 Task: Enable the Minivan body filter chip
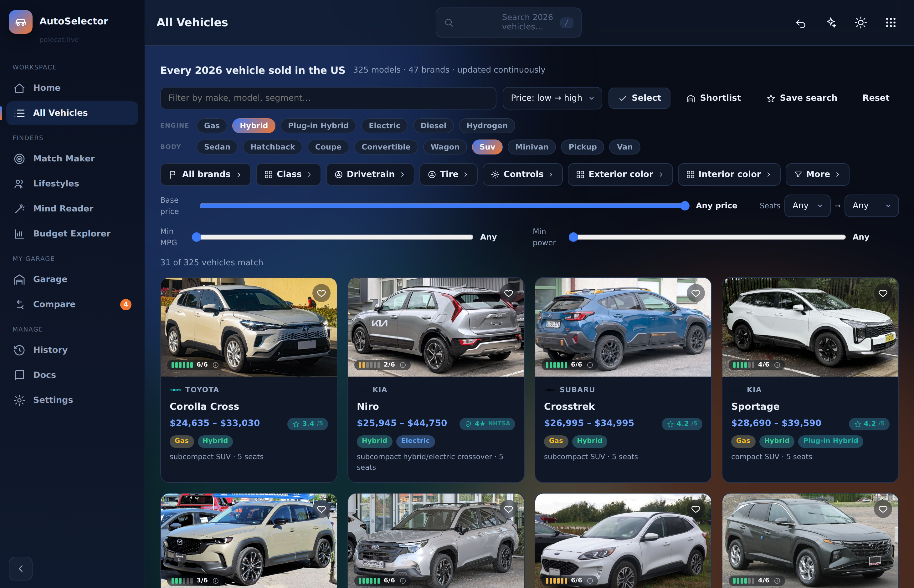pos(531,147)
